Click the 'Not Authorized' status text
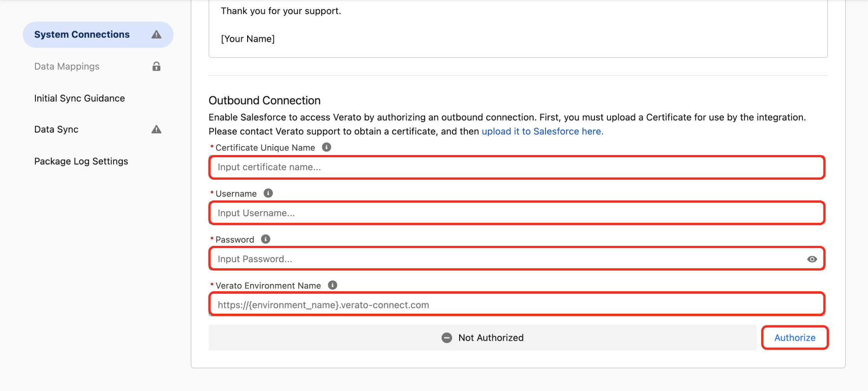 pyautogui.click(x=491, y=338)
